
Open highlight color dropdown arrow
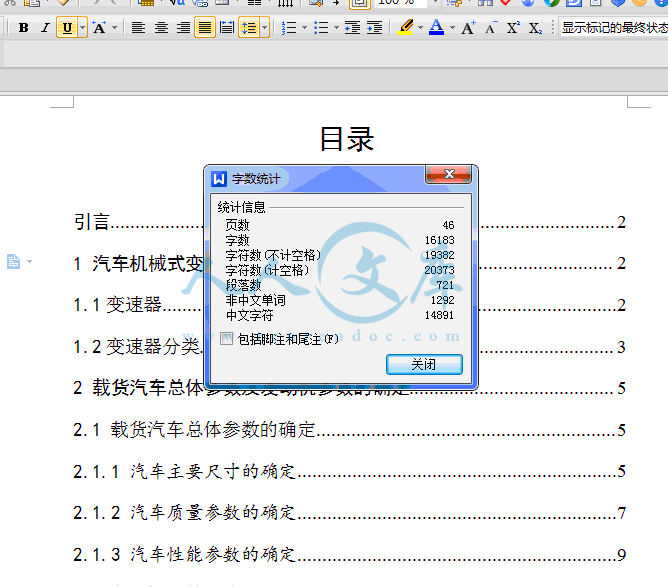tap(420, 28)
